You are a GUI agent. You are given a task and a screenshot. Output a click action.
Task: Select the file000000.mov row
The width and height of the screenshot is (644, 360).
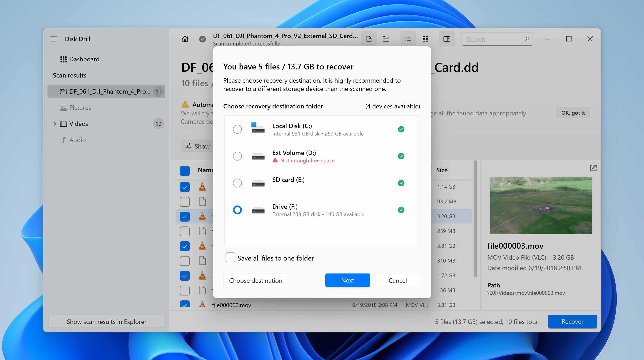(324, 305)
